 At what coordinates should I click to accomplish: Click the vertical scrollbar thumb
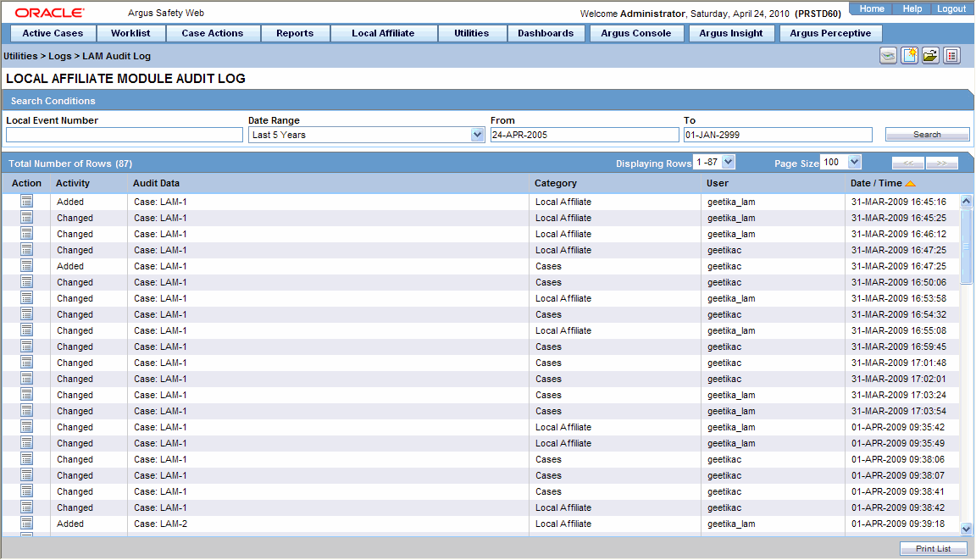click(x=966, y=246)
